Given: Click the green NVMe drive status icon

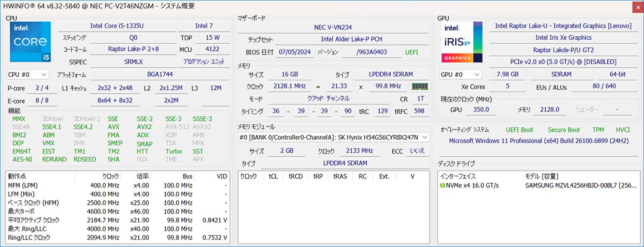Looking at the screenshot, I should [x=442, y=186].
